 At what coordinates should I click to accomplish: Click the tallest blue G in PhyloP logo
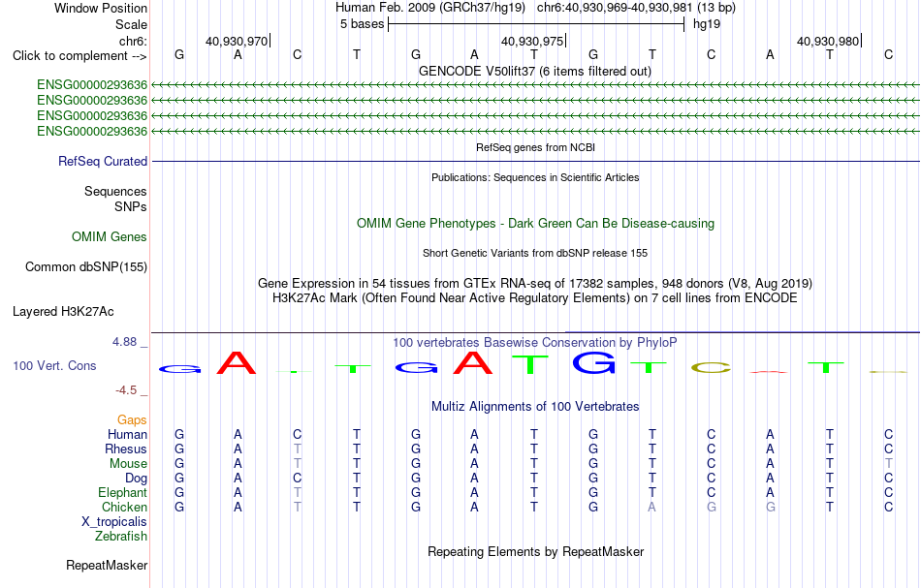click(593, 362)
